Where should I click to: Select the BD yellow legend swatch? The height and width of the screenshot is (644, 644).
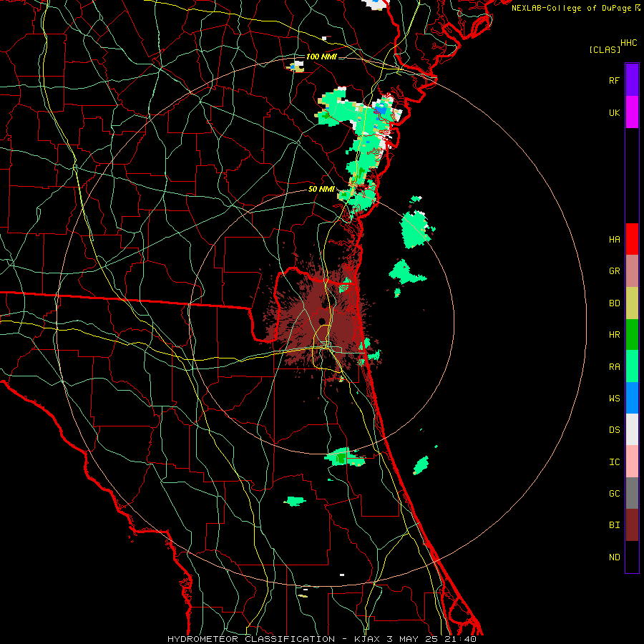click(632, 303)
